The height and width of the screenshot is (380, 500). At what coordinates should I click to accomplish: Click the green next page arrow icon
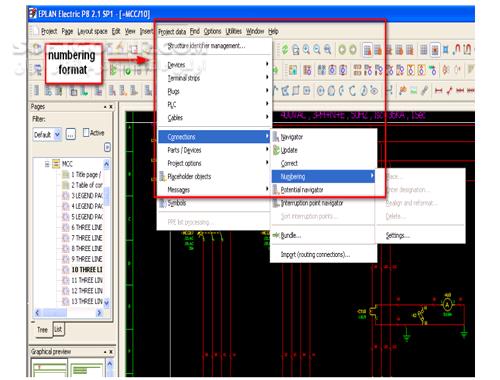(x=353, y=50)
